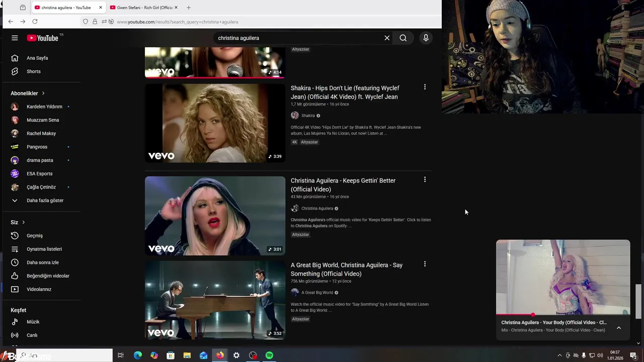The height and width of the screenshot is (362, 644).
Task: Show hidden system tray icons
Action: click(559, 355)
